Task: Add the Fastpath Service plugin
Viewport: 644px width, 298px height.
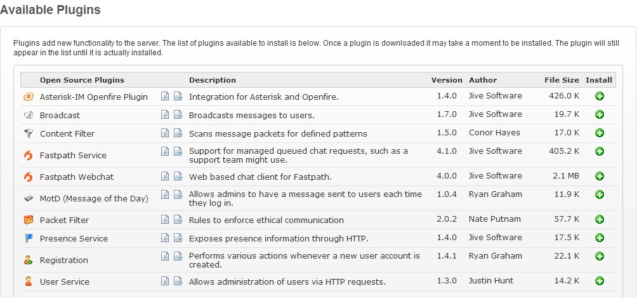Action: [599, 152]
